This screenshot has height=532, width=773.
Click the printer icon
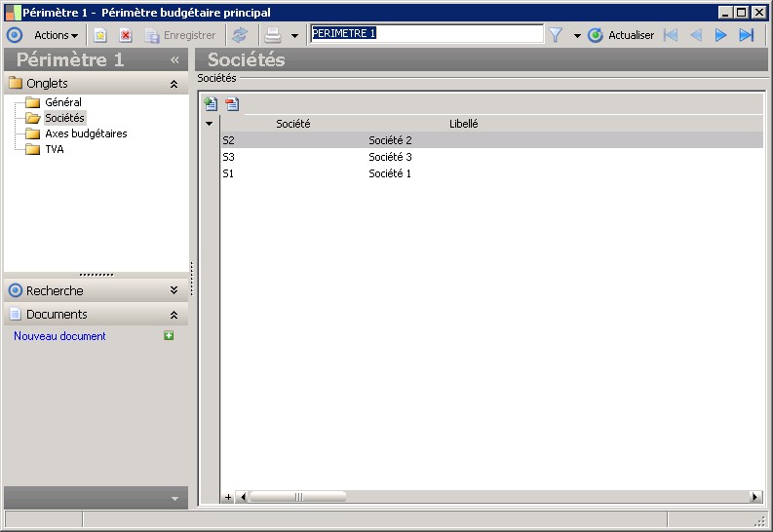click(273, 35)
